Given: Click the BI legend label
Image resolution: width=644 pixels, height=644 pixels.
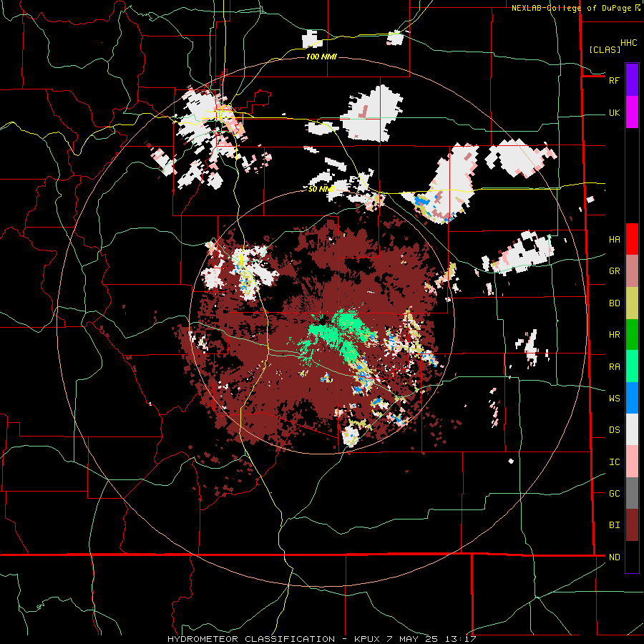Looking at the screenshot, I should pos(614,525).
